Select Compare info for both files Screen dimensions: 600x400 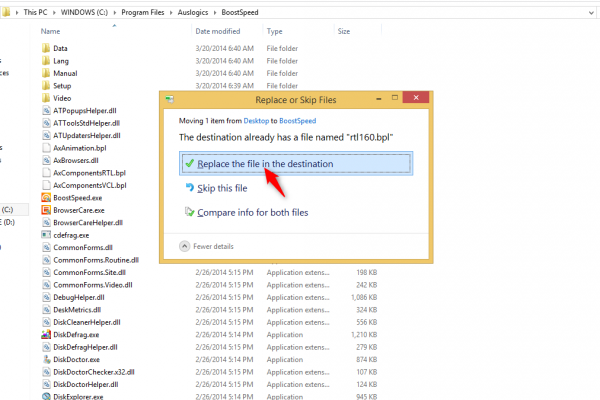[x=253, y=212]
